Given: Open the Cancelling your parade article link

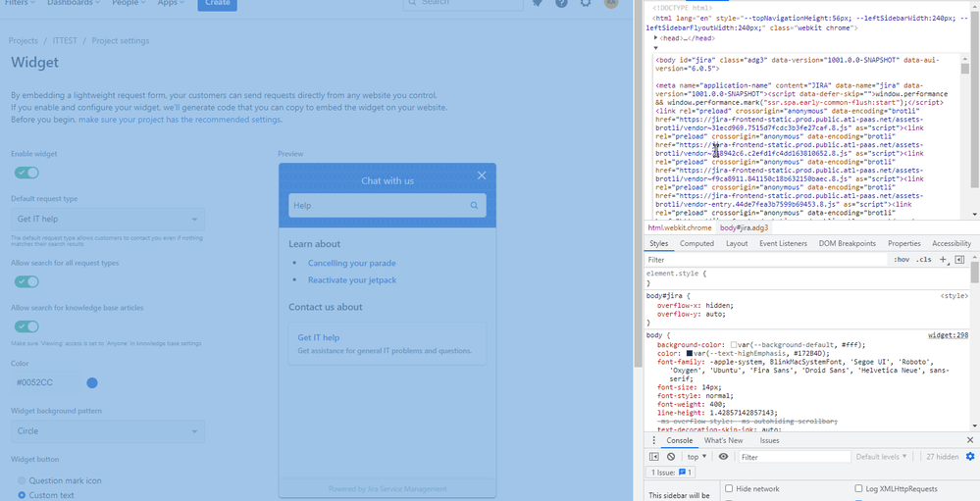Looking at the screenshot, I should click(352, 263).
